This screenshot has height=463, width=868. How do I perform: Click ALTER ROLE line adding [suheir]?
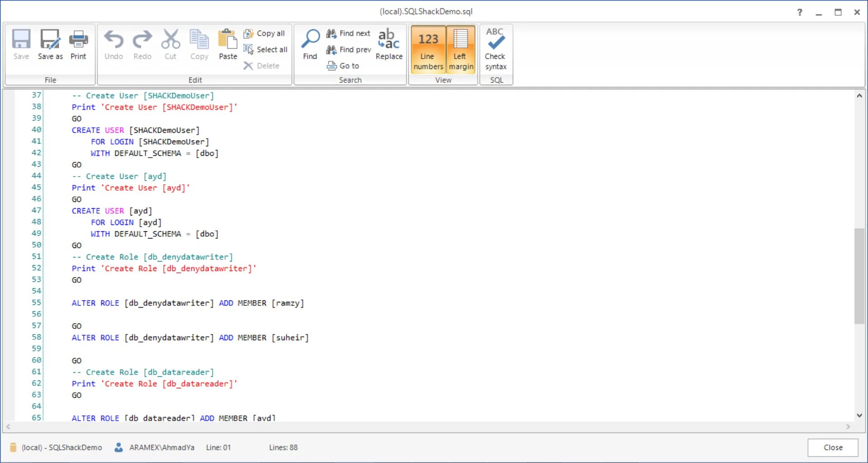[x=190, y=338]
